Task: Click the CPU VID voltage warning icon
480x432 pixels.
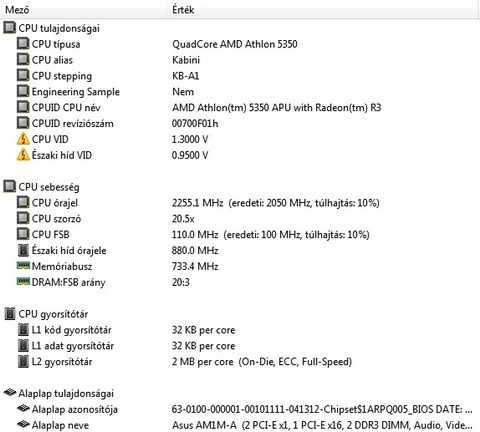Action: click(23, 139)
